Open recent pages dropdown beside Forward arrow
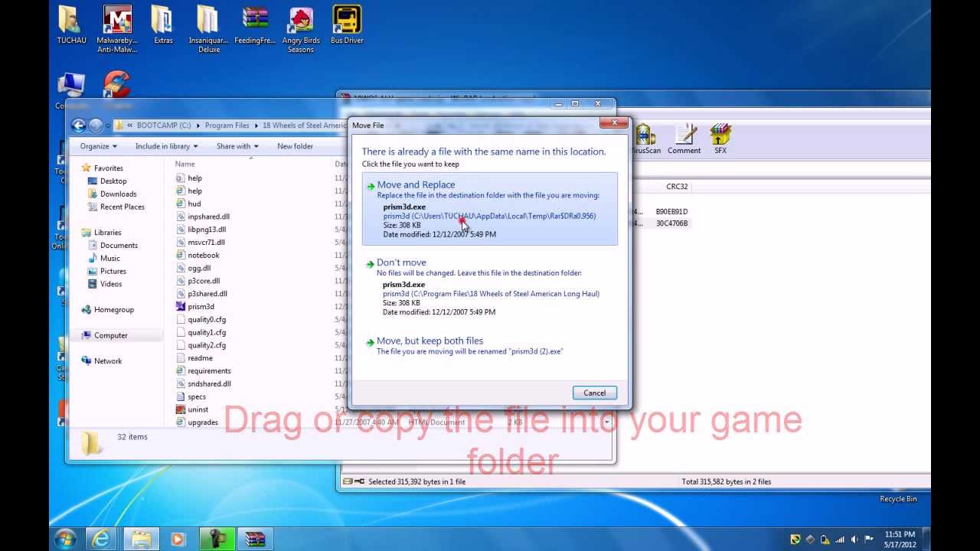This screenshot has height=551, width=980. (108, 126)
